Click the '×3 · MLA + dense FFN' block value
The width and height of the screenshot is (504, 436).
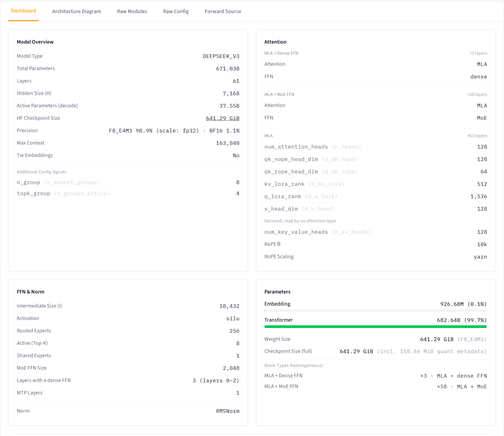pyautogui.click(x=453, y=376)
